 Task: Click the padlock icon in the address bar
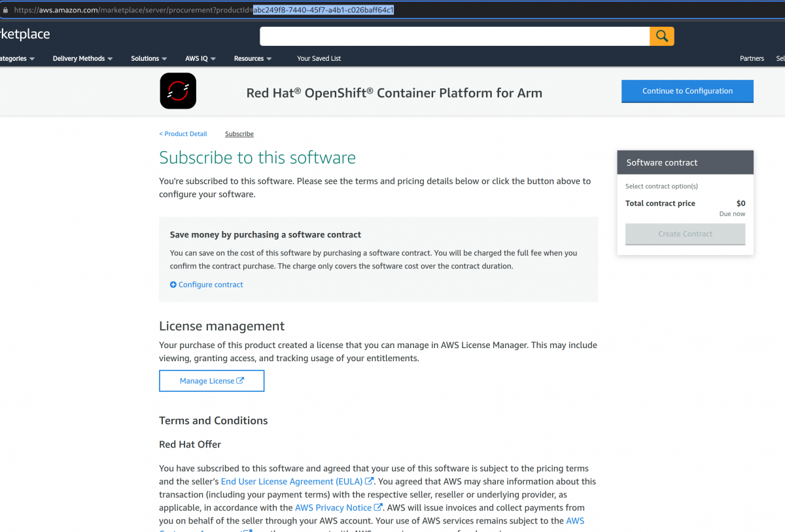pyautogui.click(x=7, y=10)
